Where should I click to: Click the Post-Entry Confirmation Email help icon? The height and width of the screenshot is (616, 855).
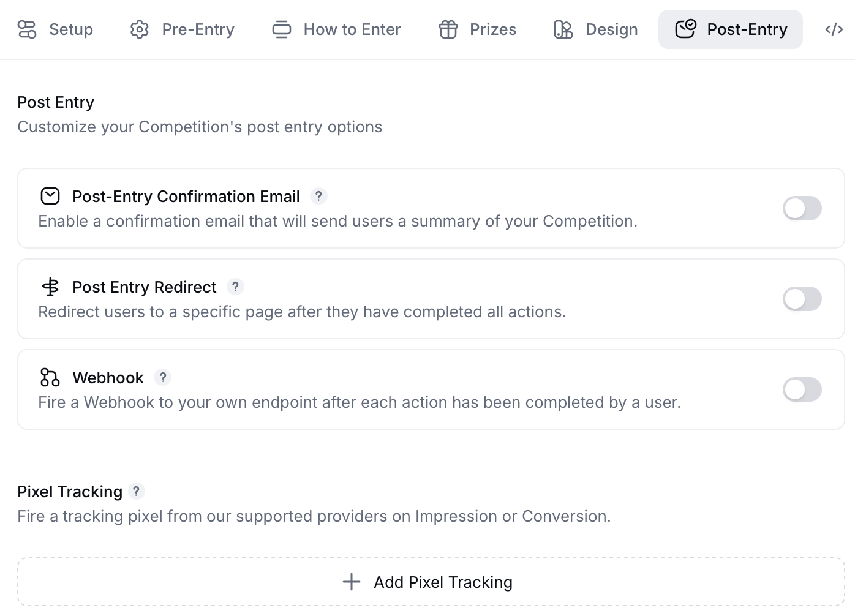coord(318,196)
